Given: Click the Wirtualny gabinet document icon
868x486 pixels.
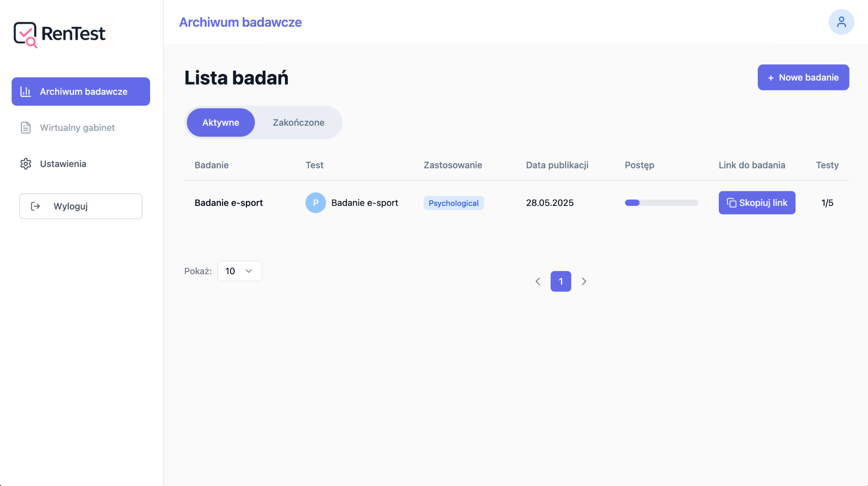Looking at the screenshot, I should [x=25, y=128].
